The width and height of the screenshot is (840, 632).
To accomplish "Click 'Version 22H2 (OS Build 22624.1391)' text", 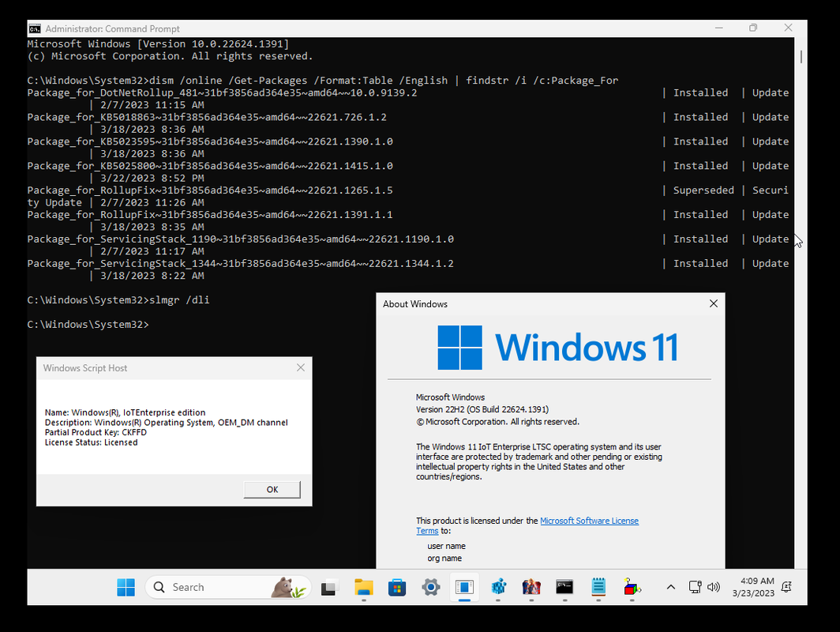I will [x=482, y=409].
